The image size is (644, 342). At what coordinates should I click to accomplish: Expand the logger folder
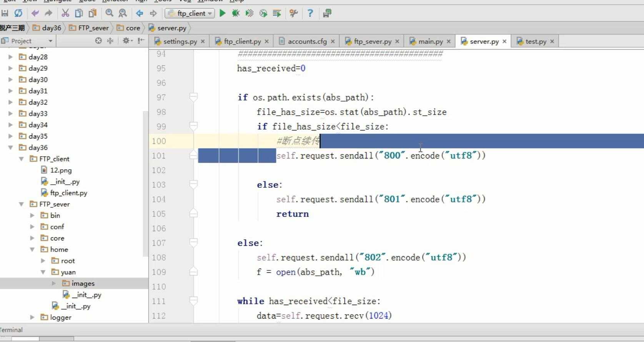(32, 317)
